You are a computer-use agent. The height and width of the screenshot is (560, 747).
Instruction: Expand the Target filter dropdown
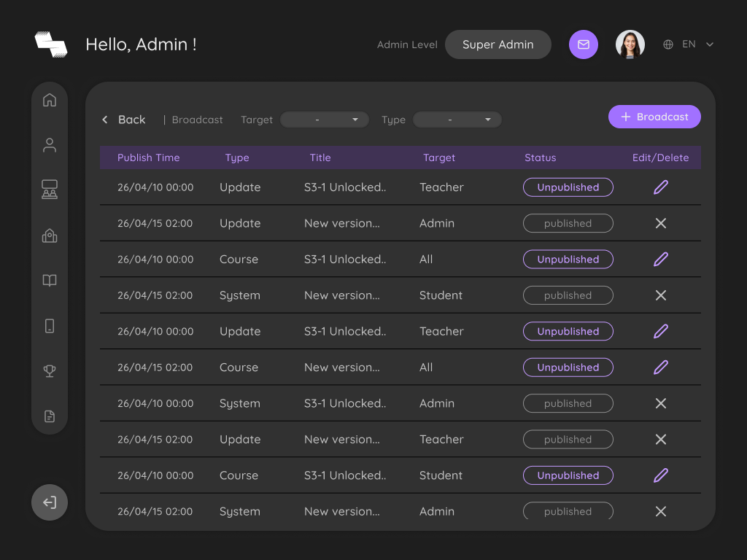tap(325, 120)
